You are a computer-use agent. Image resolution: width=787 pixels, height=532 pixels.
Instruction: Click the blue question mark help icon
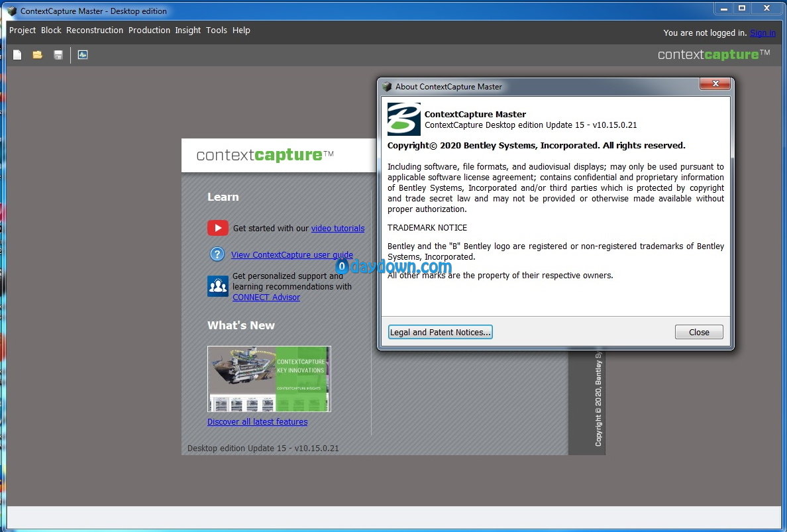(x=217, y=254)
